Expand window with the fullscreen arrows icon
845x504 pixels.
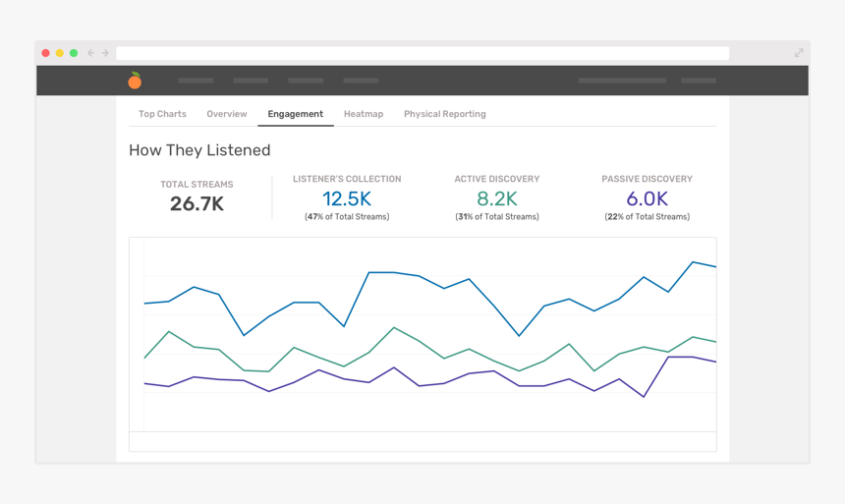799,53
